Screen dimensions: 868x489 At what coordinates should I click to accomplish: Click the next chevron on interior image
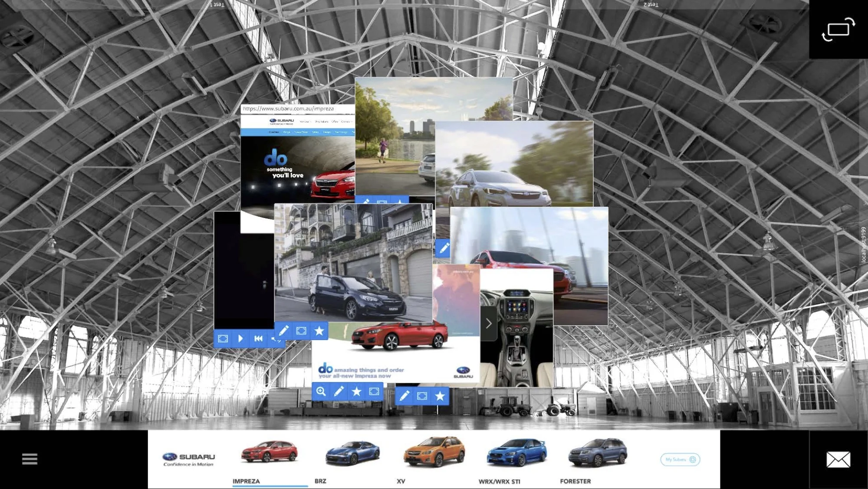tap(489, 324)
